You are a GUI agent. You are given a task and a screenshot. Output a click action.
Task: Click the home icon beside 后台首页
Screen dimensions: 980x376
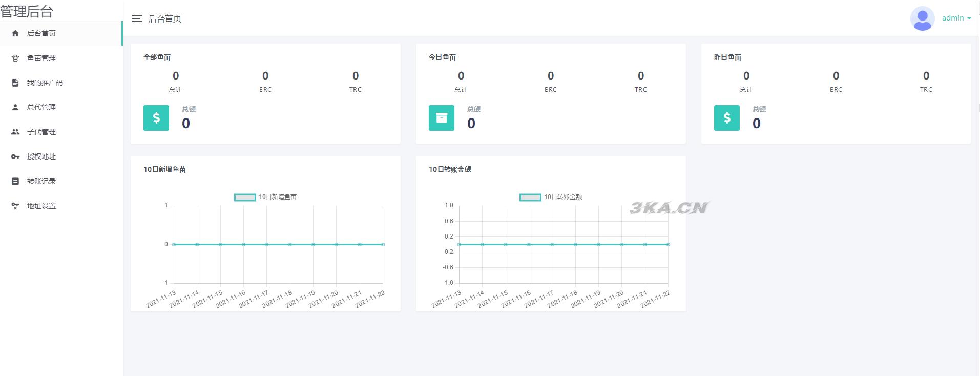[x=15, y=33]
